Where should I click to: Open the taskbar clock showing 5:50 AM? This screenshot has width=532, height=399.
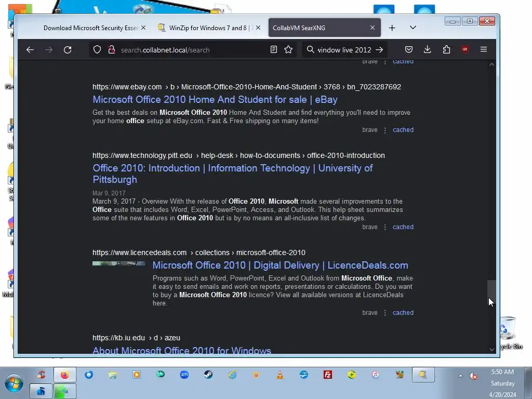coord(503,383)
